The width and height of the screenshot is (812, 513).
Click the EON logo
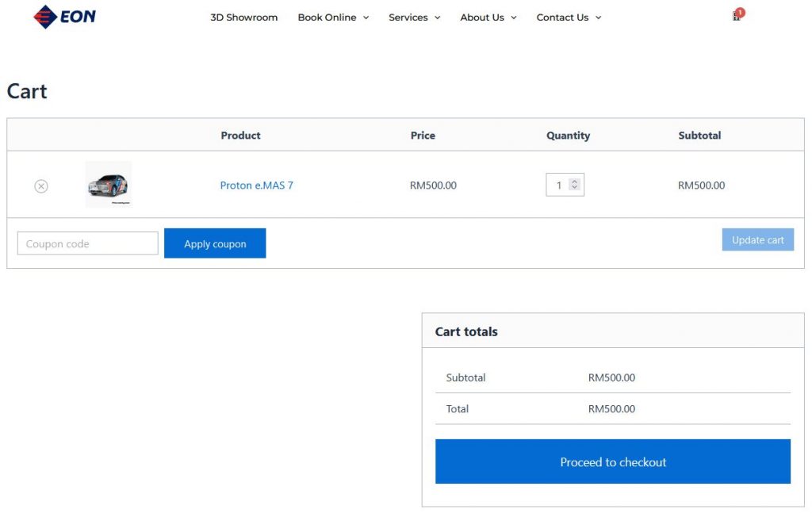[x=65, y=17]
